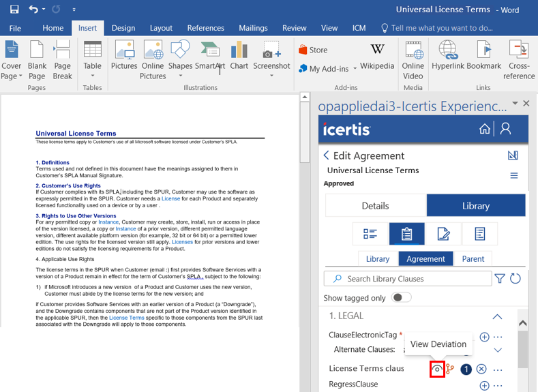Toggle the Show tagged only switch

(x=402, y=298)
